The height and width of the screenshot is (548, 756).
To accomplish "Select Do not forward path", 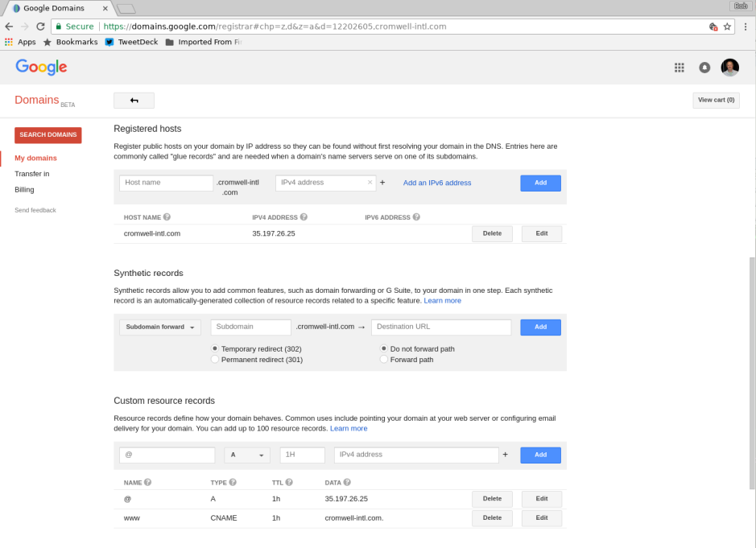I will tap(384, 348).
